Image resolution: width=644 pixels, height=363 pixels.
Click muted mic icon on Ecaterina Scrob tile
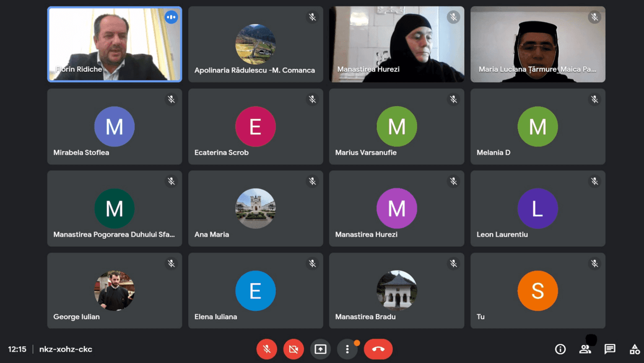point(312,99)
